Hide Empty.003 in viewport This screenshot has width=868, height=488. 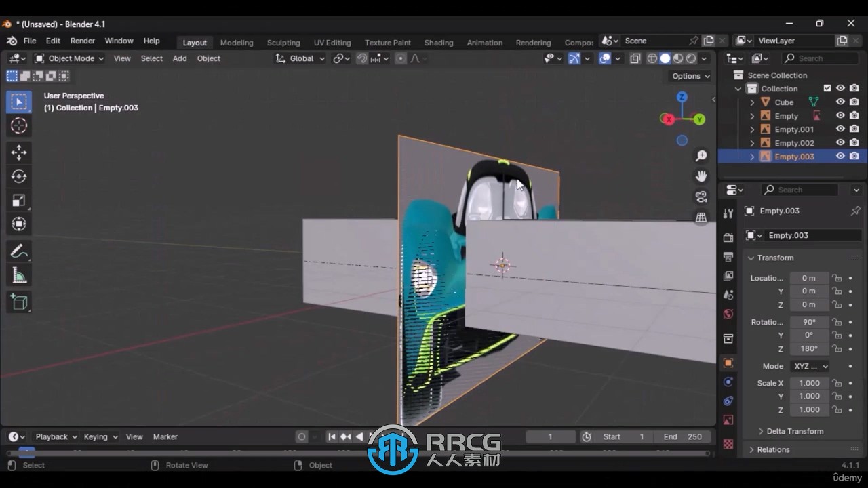point(840,157)
